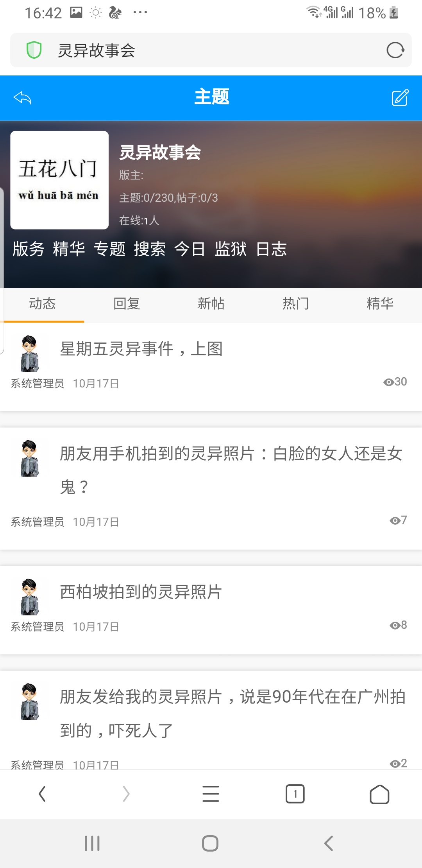Tap the green security shield icon

point(34,50)
